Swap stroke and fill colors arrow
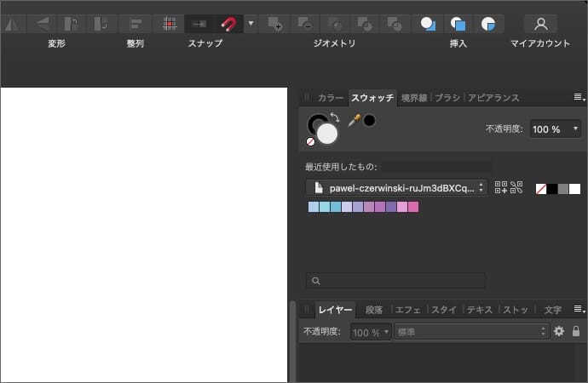Image resolution: width=588 pixels, height=383 pixels. (x=334, y=117)
